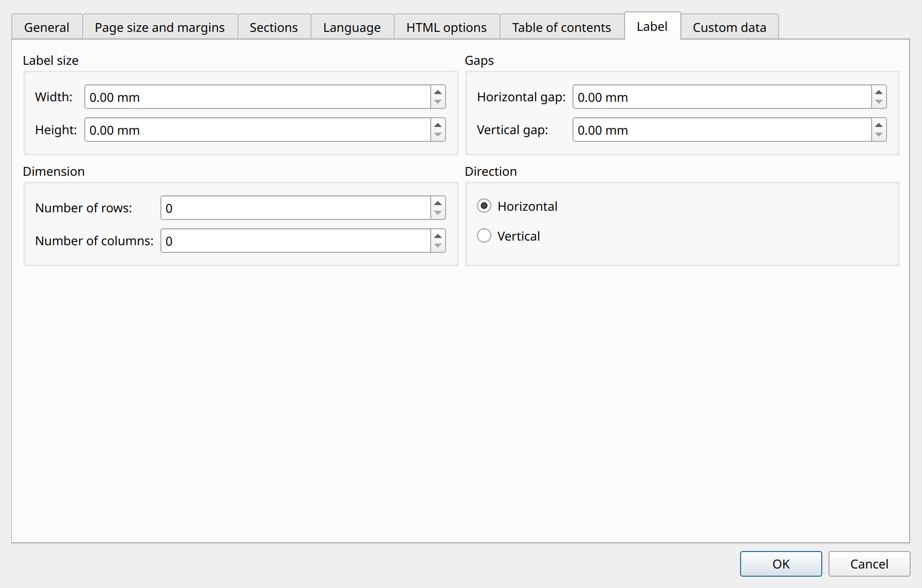
Task: Open the Language tab
Action: point(352,27)
